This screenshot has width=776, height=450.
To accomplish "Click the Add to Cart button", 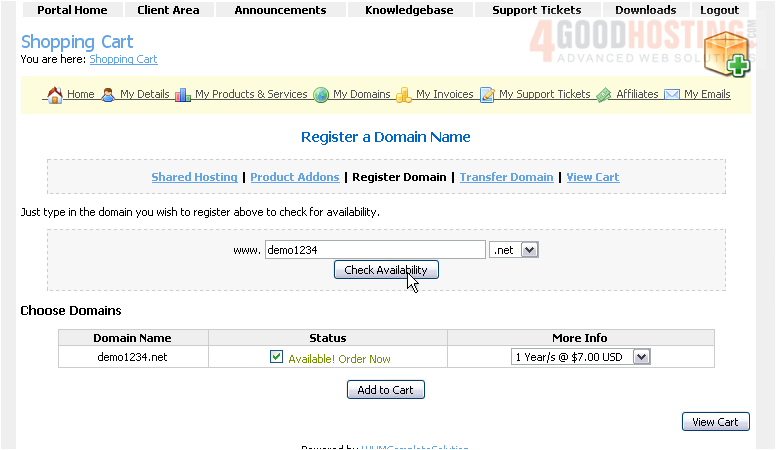I will pos(386,390).
